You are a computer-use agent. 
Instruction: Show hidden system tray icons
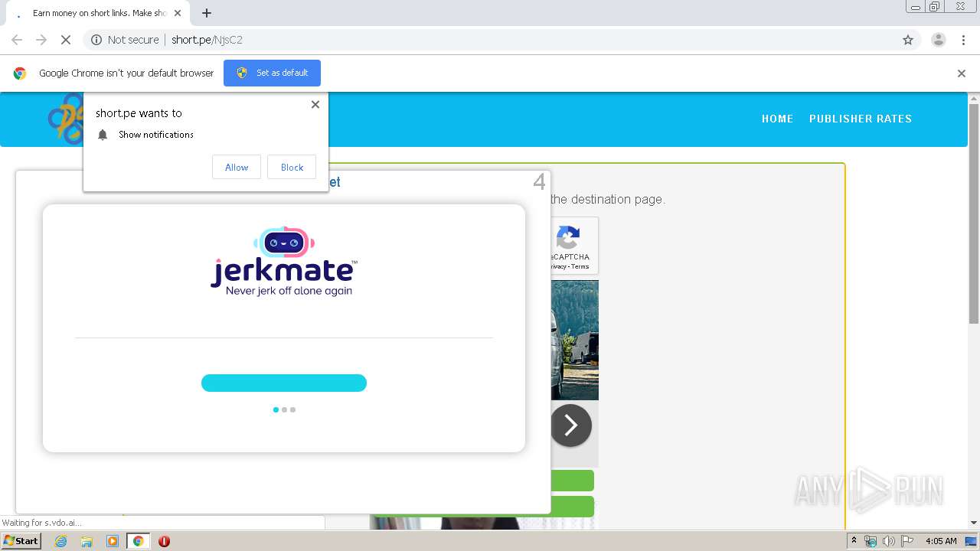(854, 541)
